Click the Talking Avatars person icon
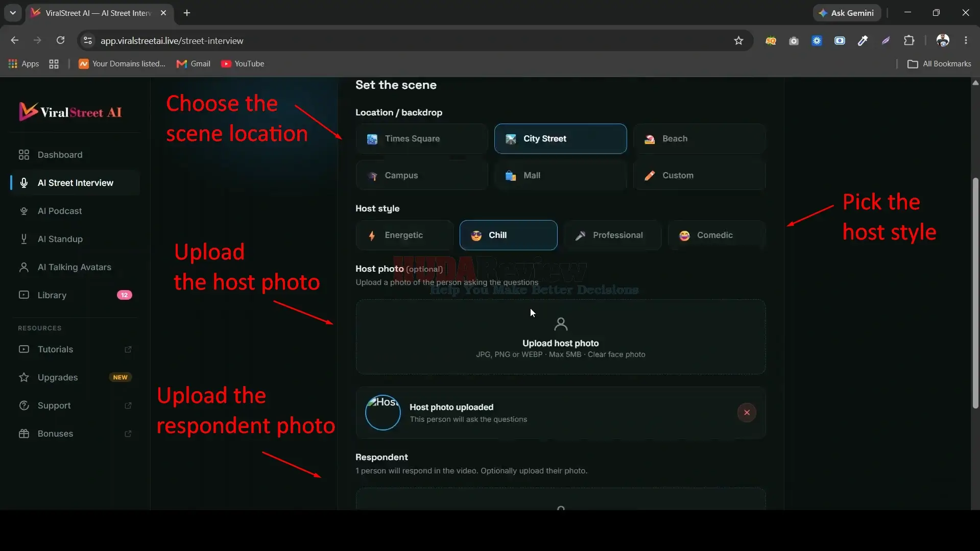Image resolution: width=980 pixels, height=551 pixels. [24, 267]
